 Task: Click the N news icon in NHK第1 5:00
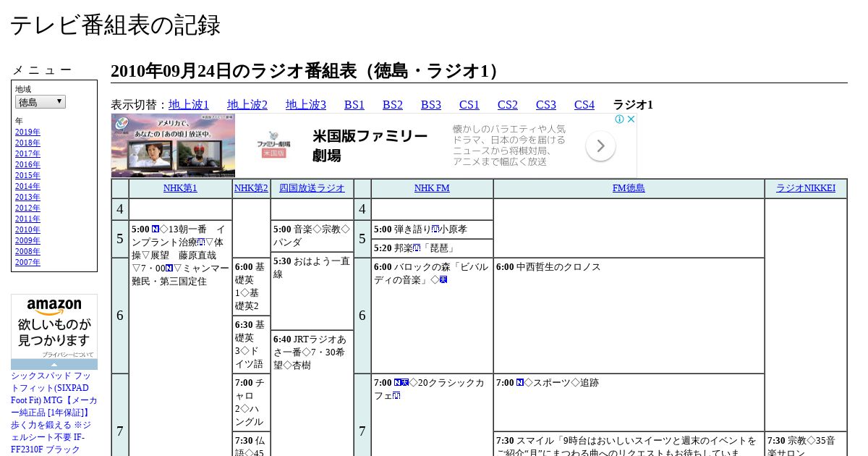156,229
